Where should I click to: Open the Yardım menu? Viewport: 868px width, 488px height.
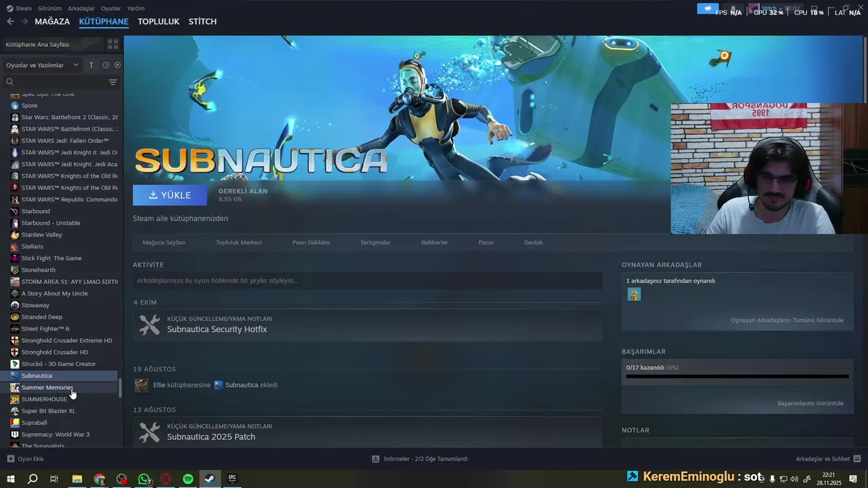pos(136,8)
